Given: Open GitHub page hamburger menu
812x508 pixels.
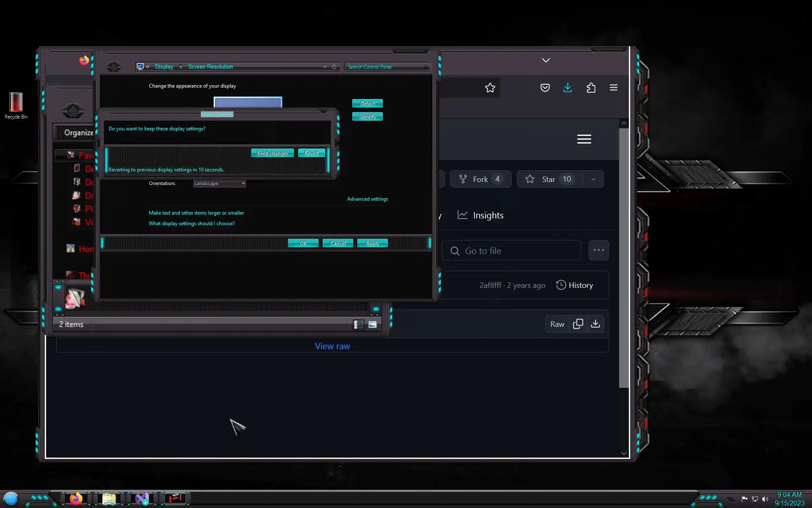Looking at the screenshot, I should tap(584, 139).
